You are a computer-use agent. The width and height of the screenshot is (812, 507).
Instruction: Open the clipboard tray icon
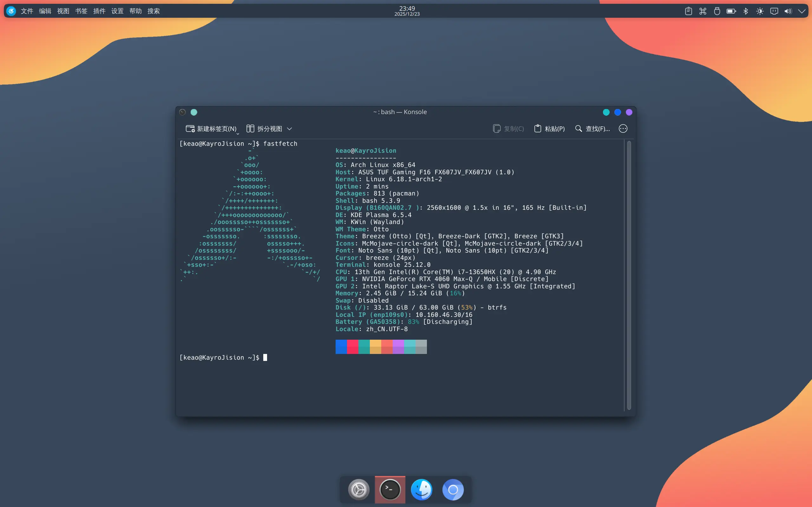click(688, 11)
